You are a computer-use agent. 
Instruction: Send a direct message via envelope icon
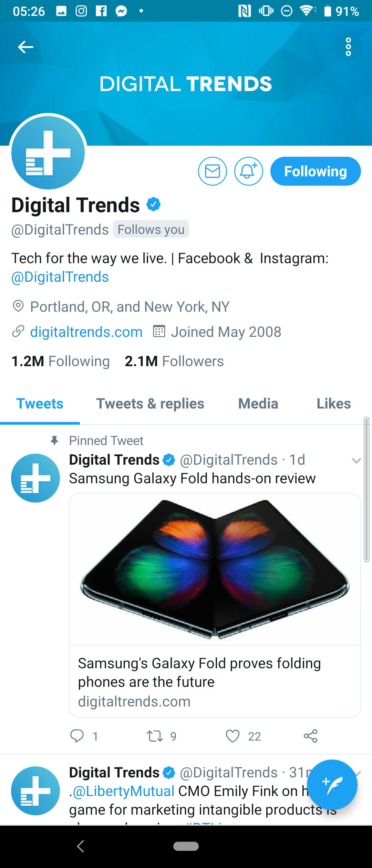[213, 171]
